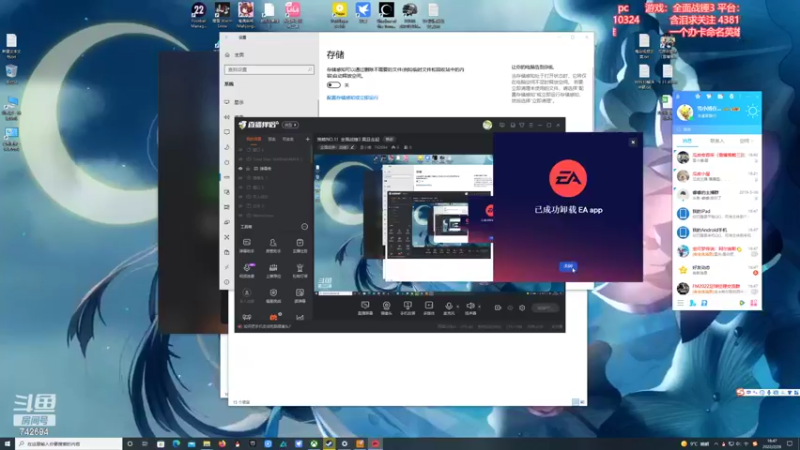The width and height of the screenshot is (800, 450).
Task: Close the EA app uninstall dialog
Action: (x=633, y=142)
